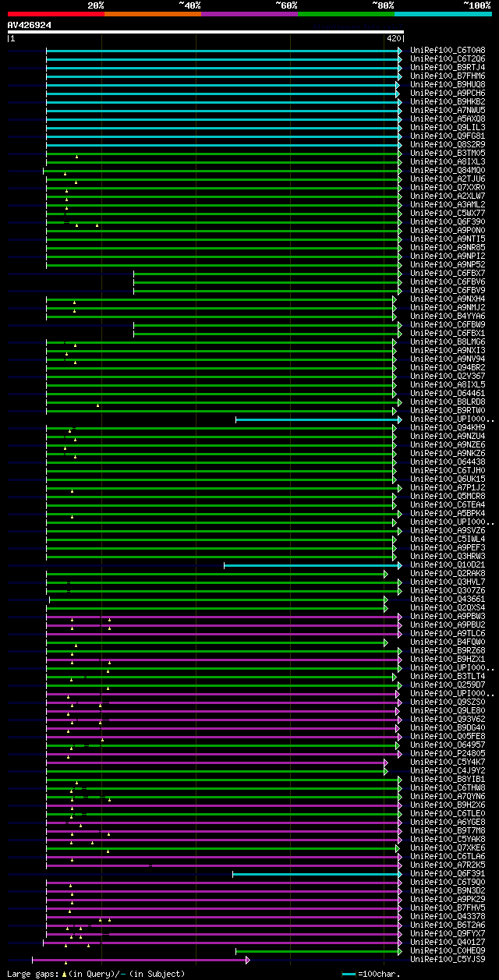Select the UniRef100_B8LMG6 label

pos(448,341)
